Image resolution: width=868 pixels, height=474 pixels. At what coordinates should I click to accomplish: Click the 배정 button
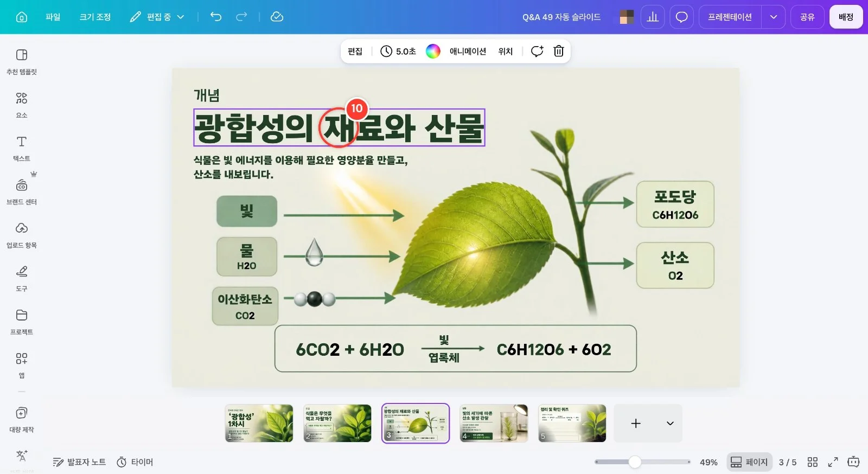click(x=846, y=17)
